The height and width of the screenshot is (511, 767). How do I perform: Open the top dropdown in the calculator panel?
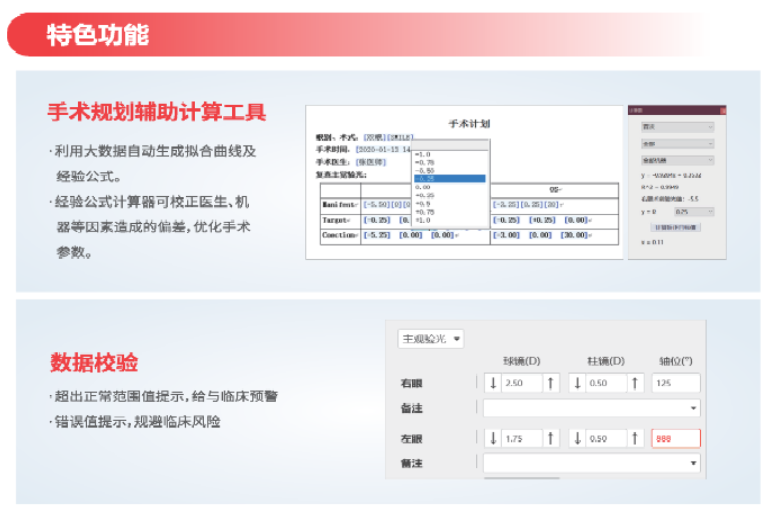point(677,127)
